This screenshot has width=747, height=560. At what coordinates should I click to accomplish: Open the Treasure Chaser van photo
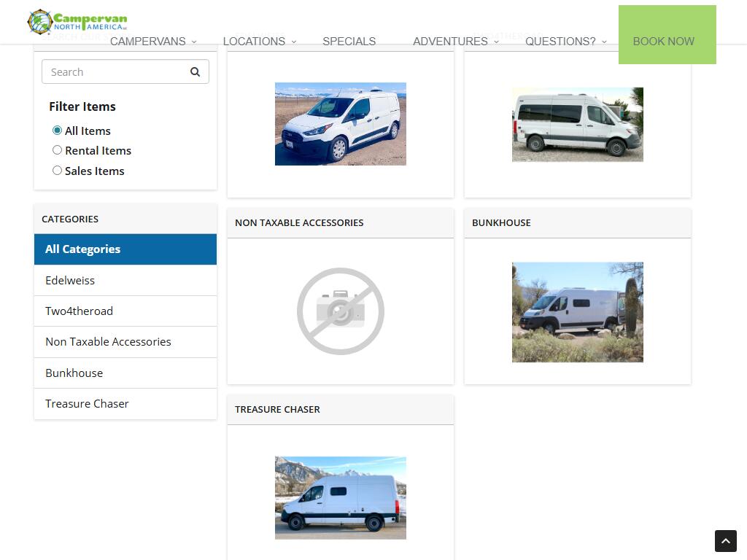340,498
